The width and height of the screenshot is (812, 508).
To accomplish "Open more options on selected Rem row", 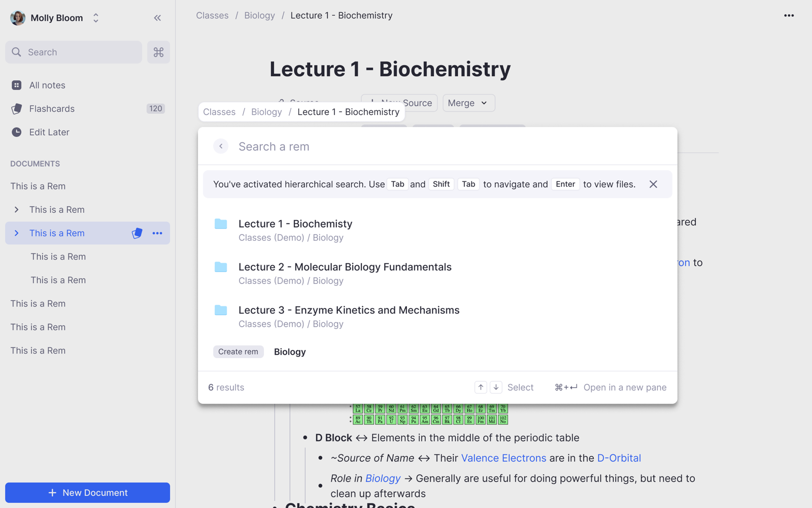I will click(x=157, y=233).
